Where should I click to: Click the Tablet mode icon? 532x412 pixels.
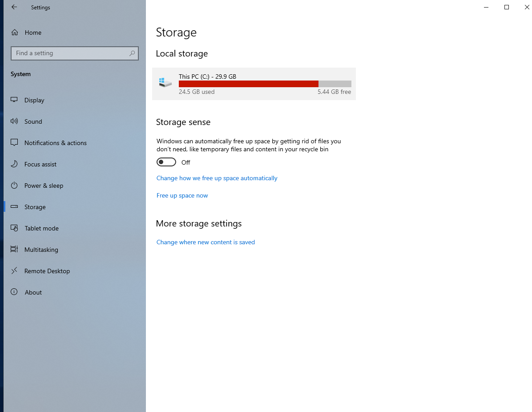coord(14,228)
